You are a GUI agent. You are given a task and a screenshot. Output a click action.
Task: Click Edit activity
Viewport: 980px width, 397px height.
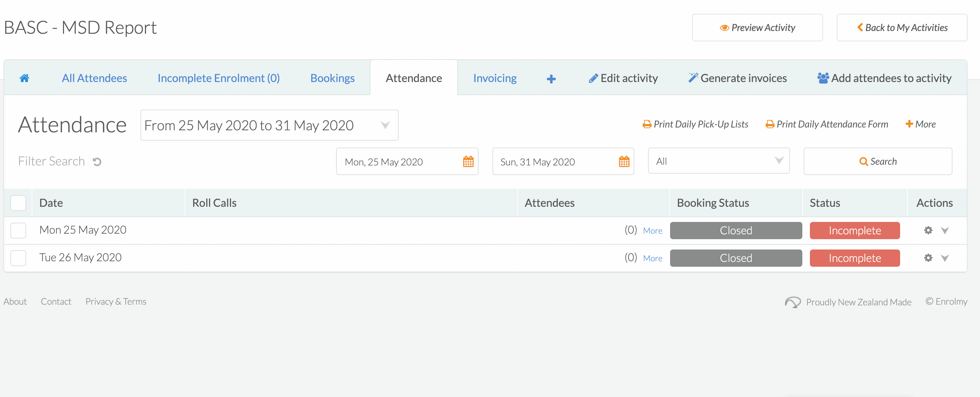pos(623,78)
